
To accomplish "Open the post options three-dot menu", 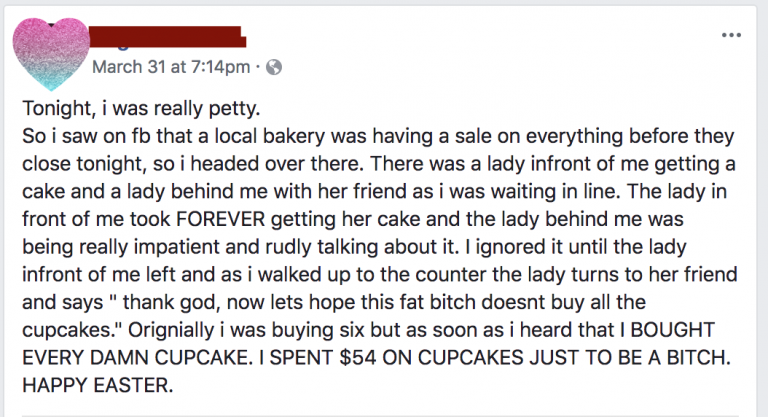I will click(734, 34).
